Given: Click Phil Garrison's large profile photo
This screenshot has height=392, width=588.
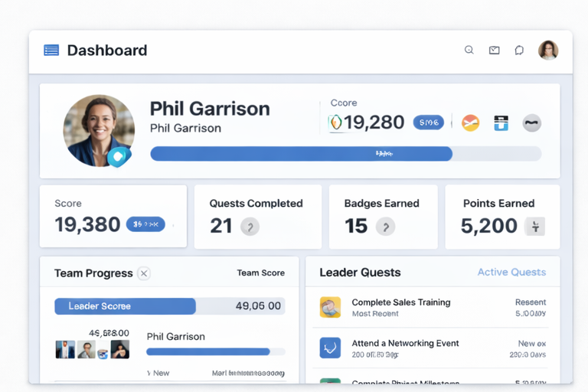Looking at the screenshot, I should point(99,130).
